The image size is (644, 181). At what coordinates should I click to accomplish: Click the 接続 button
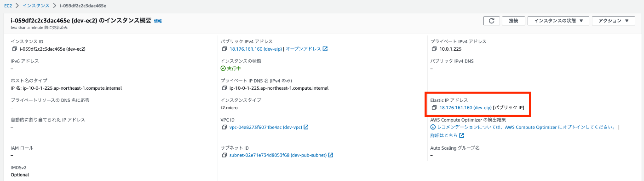514,21
